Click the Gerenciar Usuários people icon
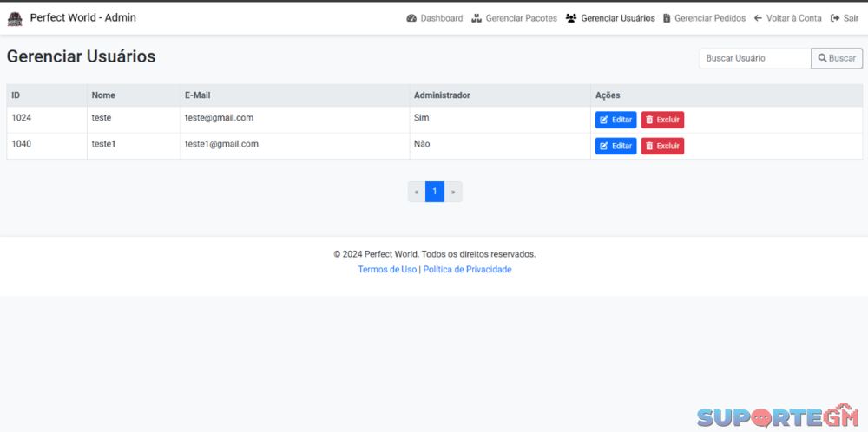 [570, 18]
